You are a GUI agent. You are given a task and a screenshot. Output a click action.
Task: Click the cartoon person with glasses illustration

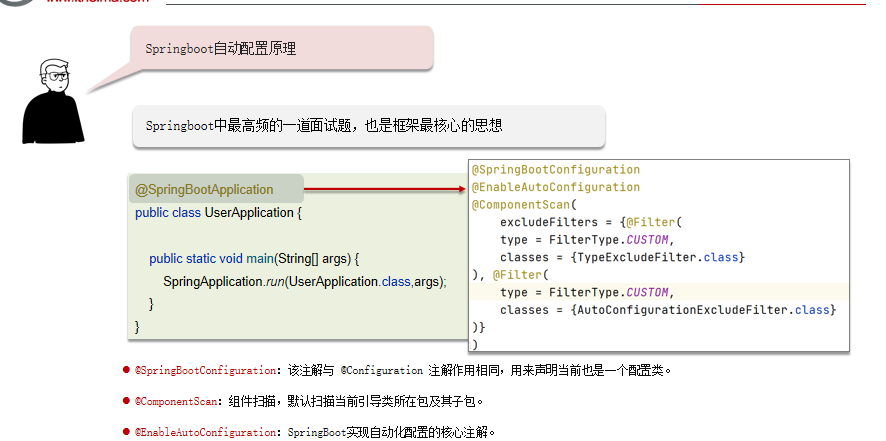point(53,101)
